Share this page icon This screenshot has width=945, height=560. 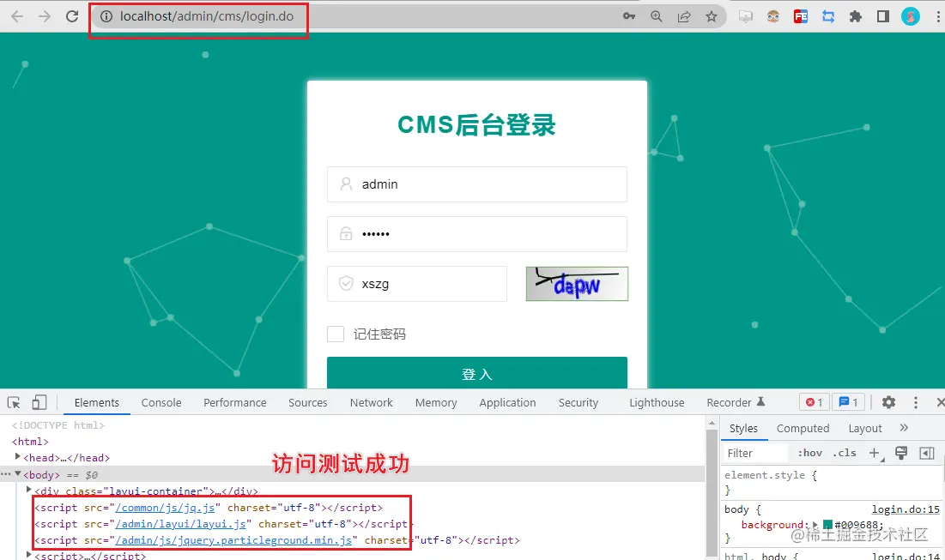pos(684,17)
